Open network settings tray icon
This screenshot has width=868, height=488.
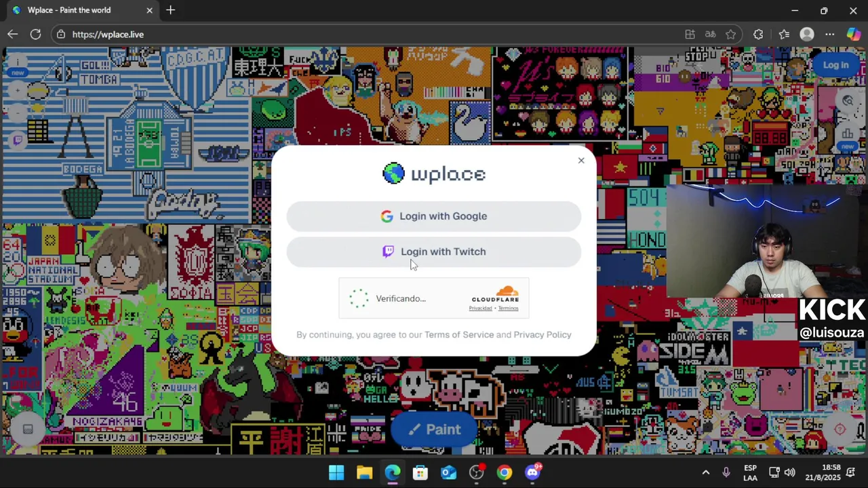774,472
